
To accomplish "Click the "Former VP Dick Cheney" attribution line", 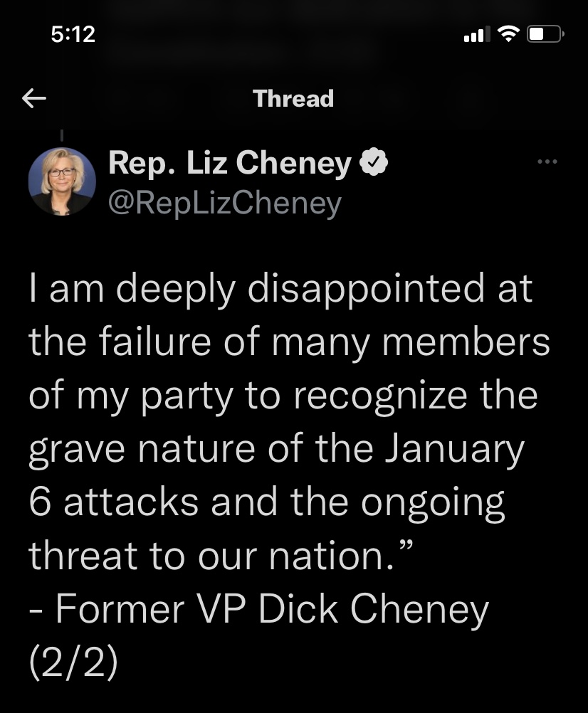I will click(x=259, y=609).
